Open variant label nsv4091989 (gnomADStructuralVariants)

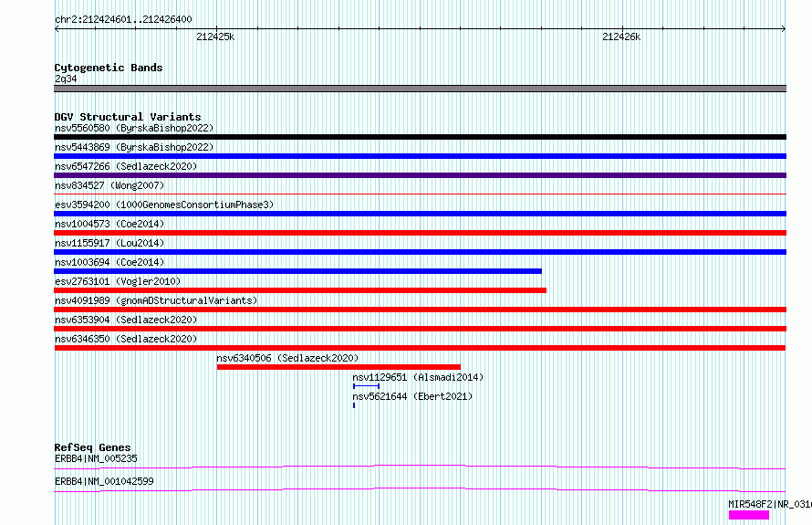[x=156, y=300]
